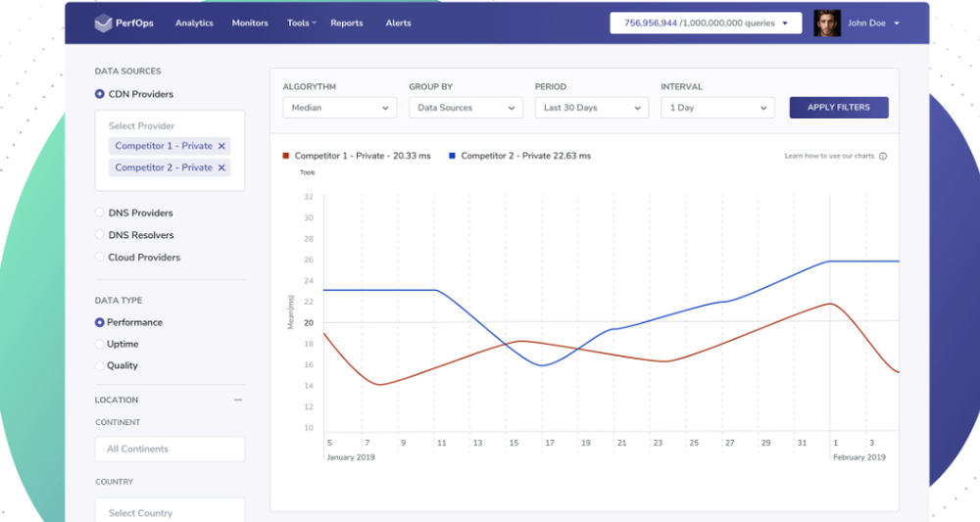
Task: Open the Tools menu
Action: click(301, 24)
